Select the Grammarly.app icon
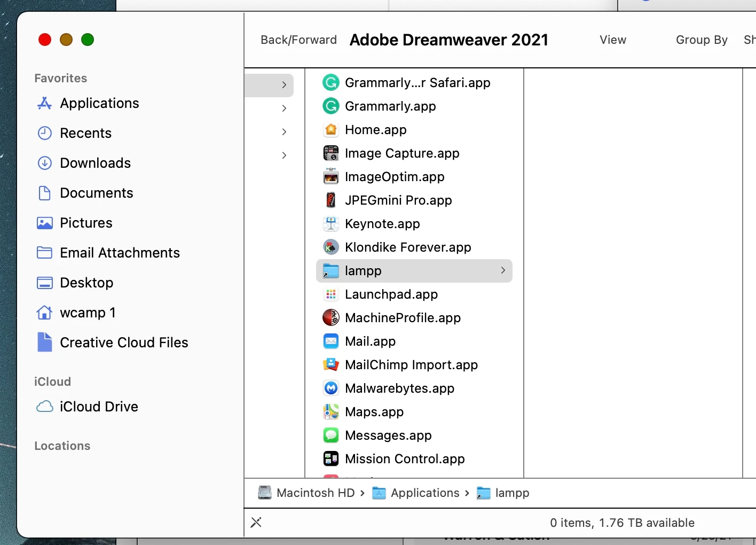Image resolution: width=756 pixels, height=545 pixels. [331, 106]
